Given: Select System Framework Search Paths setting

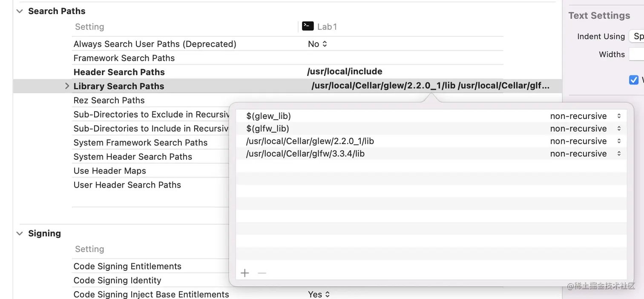Looking at the screenshot, I should tap(141, 142).
